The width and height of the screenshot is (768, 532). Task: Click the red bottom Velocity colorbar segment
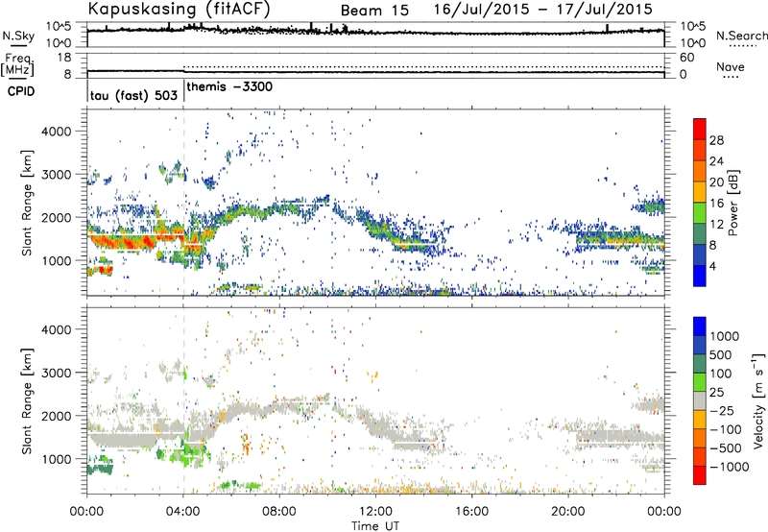coord(700,475)
